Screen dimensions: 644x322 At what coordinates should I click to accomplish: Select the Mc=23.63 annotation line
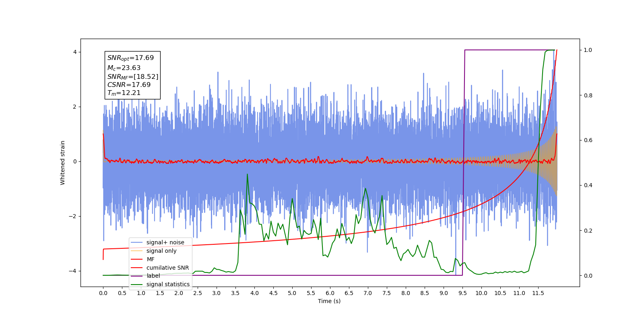(x=124, y=68)
